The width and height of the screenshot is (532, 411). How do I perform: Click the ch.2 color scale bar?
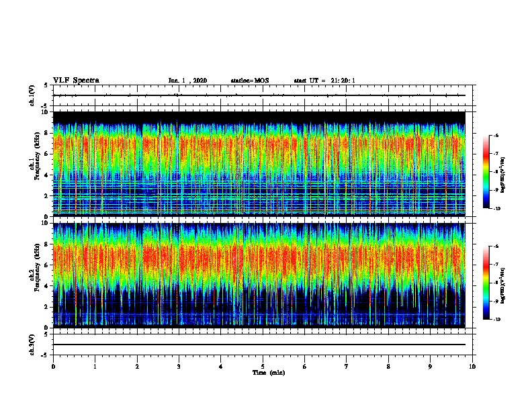click(486, 283)
